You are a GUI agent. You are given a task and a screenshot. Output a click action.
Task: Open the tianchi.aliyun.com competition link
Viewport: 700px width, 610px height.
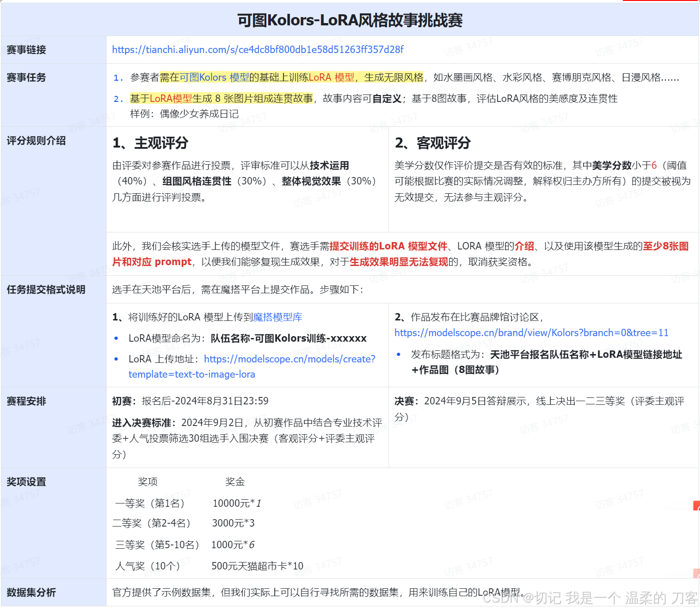[x=257, y=50]
